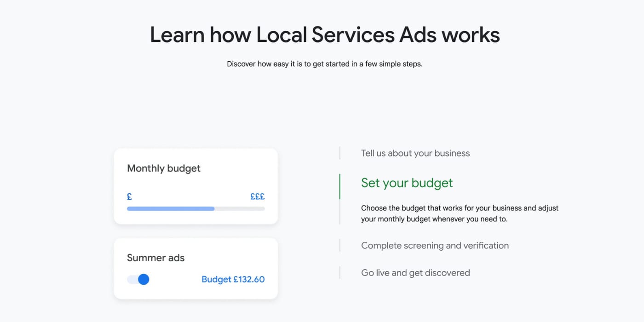Open the Tell us about your business step
Screen dimensions: 644x322
pyautogui.click(x=415, y=153)
